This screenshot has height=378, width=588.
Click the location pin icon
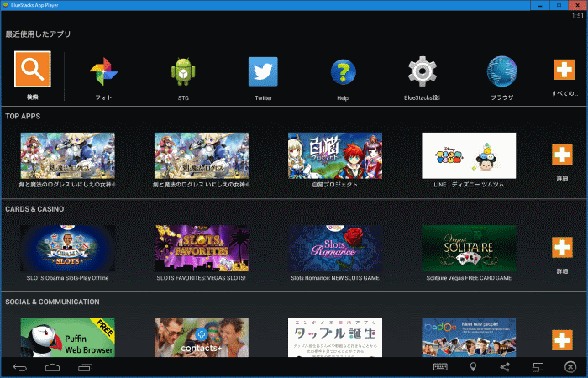(473, 367)
